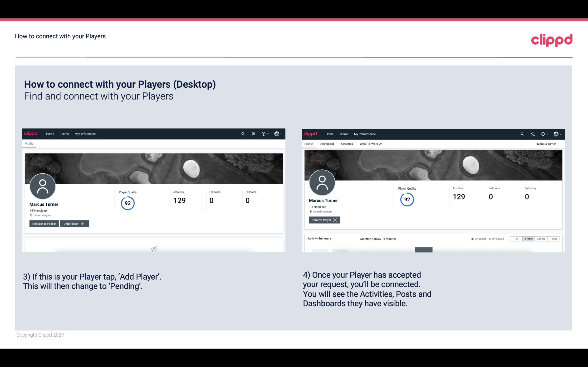Click the Clippd logo in right panel navbar
This screenshot has width=588, height=367.
point(310,133)
